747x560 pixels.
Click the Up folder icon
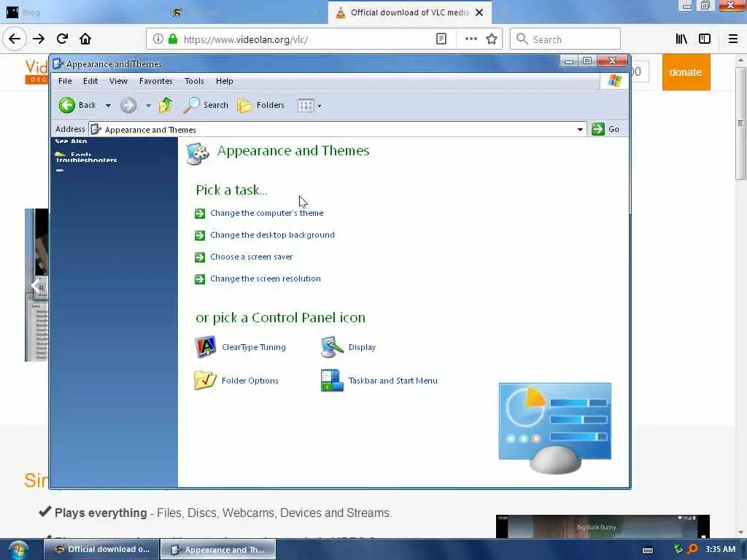166,105
